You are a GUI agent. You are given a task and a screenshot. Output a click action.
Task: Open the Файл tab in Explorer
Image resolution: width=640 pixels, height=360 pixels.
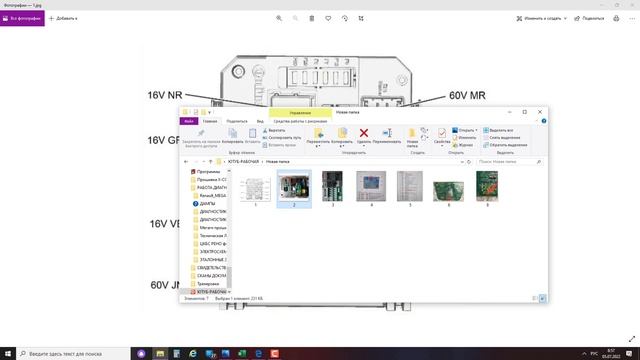189,121
